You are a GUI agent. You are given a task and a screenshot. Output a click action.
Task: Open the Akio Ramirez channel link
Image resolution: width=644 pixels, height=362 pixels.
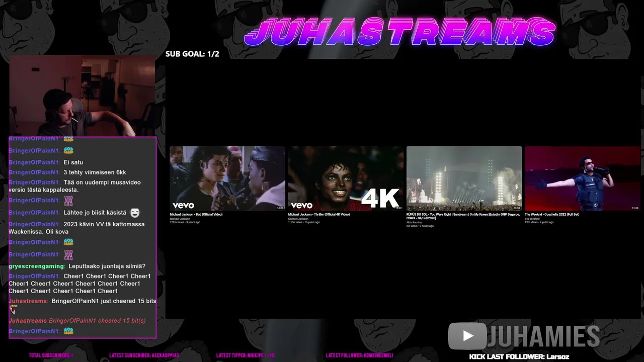pos(415,222)
